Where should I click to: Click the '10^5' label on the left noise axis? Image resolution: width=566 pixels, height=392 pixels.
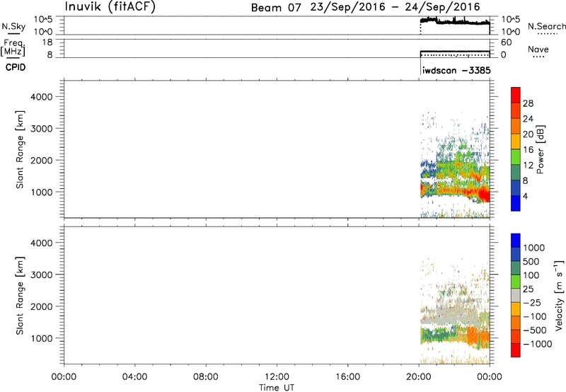[x=43, y=20]
